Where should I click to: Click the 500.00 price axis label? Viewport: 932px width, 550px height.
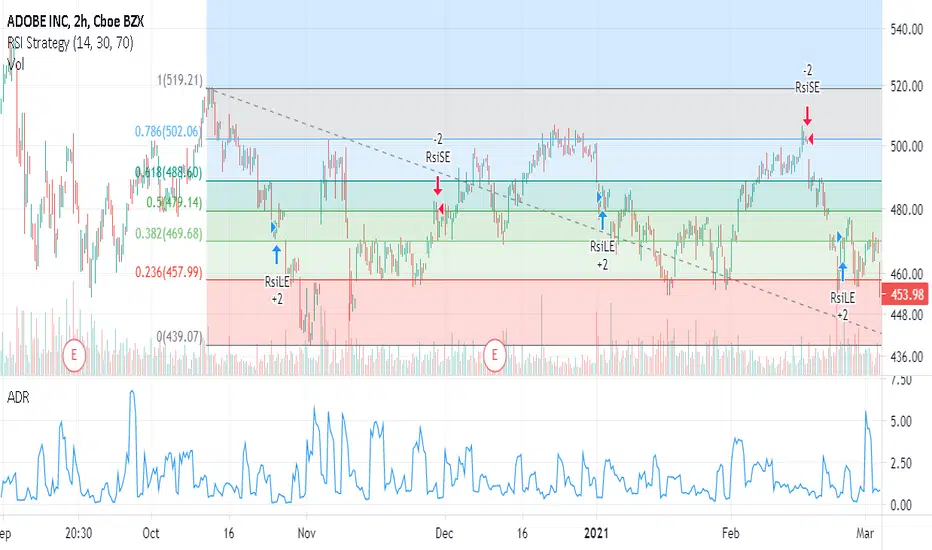(x=907, y=146)
